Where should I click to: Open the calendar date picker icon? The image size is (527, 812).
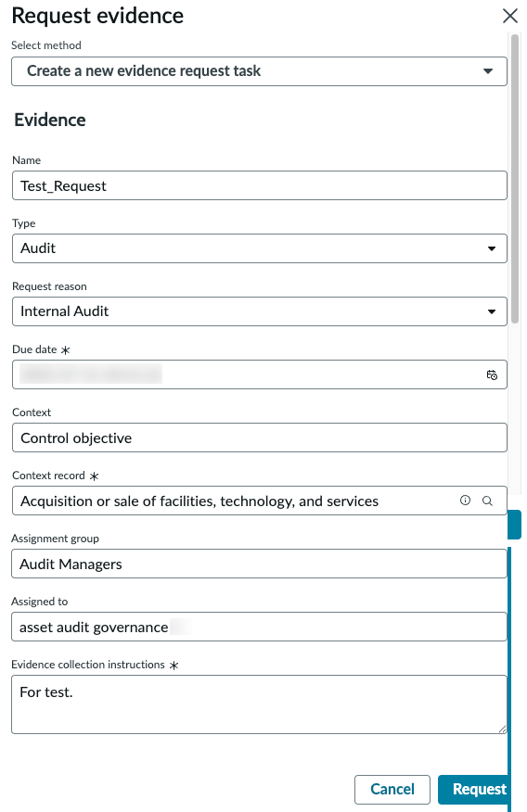492,374
